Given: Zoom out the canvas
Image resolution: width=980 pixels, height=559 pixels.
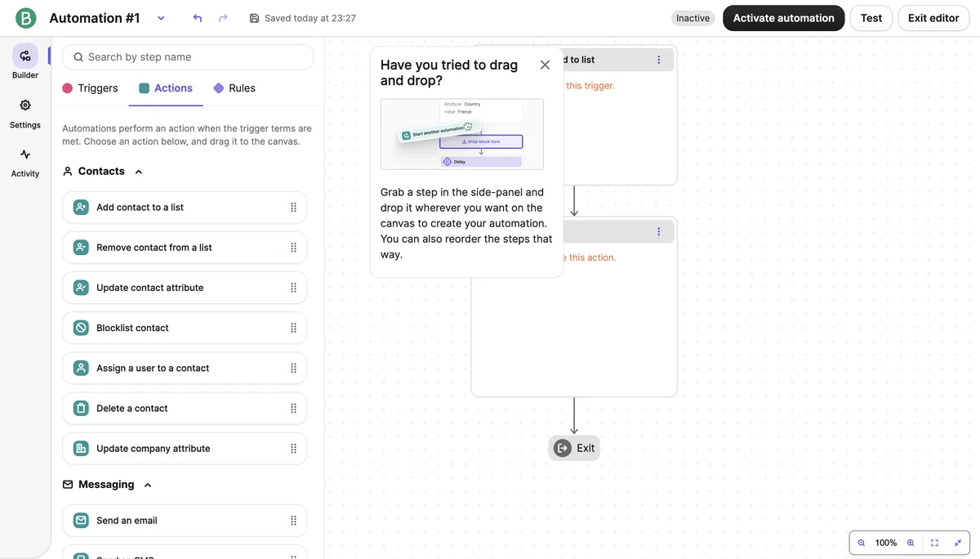Looking at the screenshot, I should 862,543.
